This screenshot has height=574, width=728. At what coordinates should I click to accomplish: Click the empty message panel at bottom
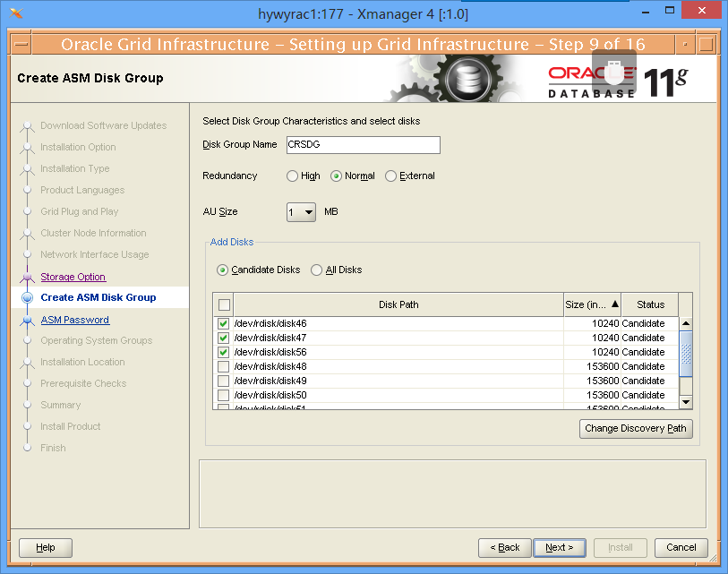point(453,494)
